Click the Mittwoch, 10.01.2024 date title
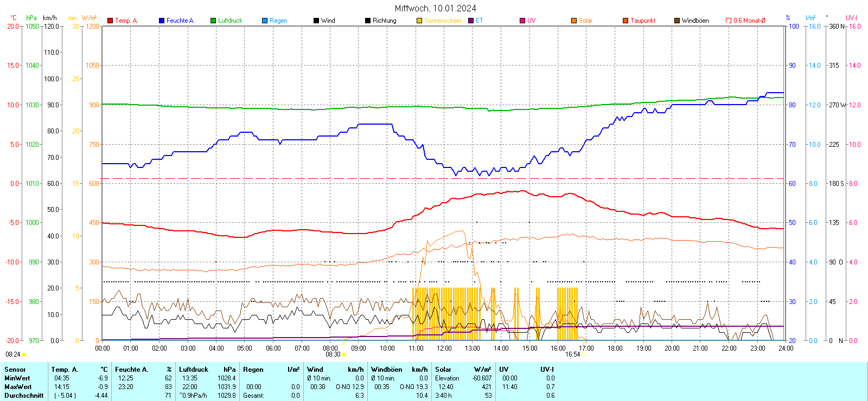This screenshot has height=401, width=868. click(x=435, y=8)
